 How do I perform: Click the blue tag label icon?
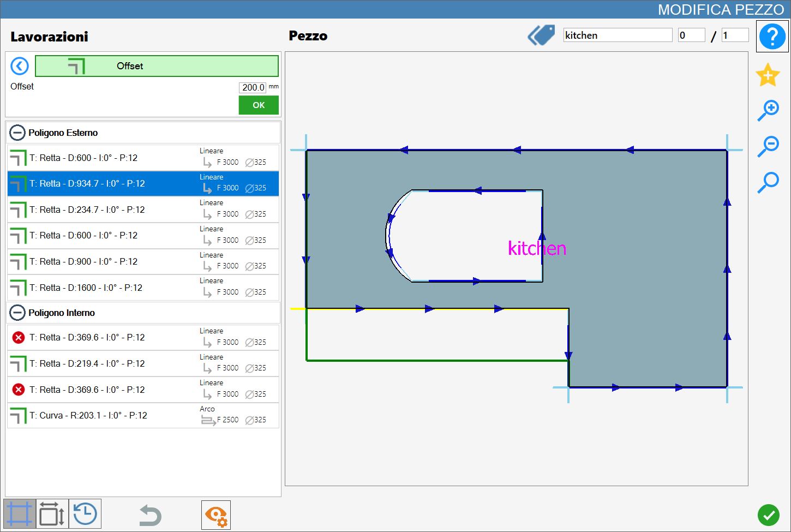pos(541,35)
